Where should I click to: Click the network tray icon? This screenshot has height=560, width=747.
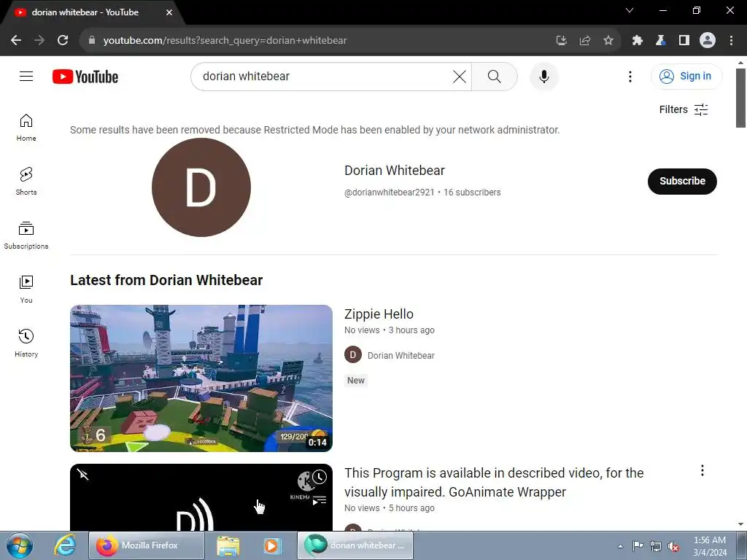[656, 546]
